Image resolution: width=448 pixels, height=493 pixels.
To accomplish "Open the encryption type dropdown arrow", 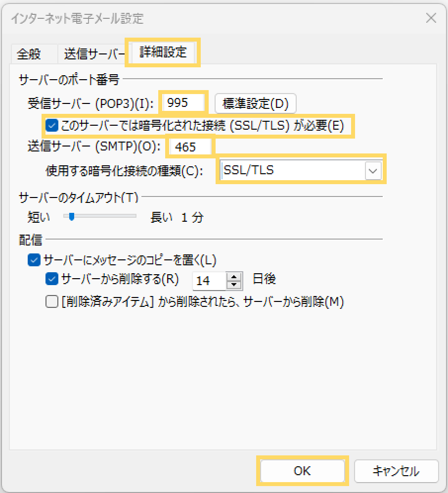I will point(373,171).
